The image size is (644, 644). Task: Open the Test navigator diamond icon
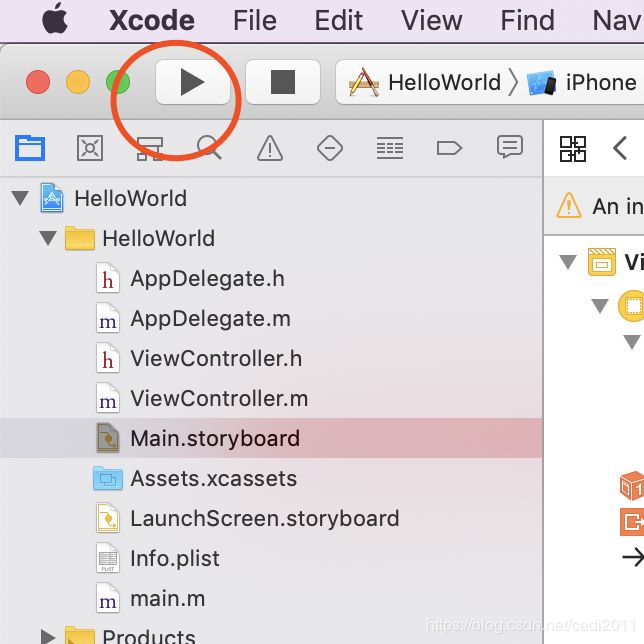tap(330, 148)
